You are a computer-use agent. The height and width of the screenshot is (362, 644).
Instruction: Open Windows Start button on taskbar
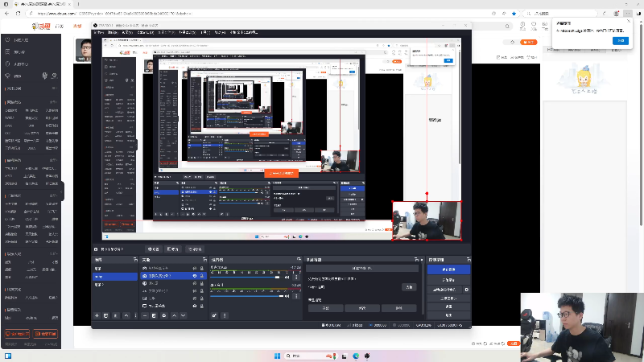277,356
